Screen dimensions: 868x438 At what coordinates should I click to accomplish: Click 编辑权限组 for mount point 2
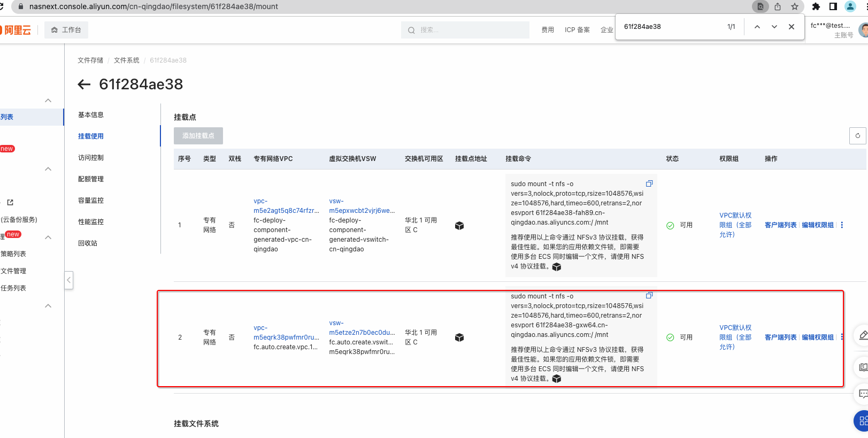point(818,337)
